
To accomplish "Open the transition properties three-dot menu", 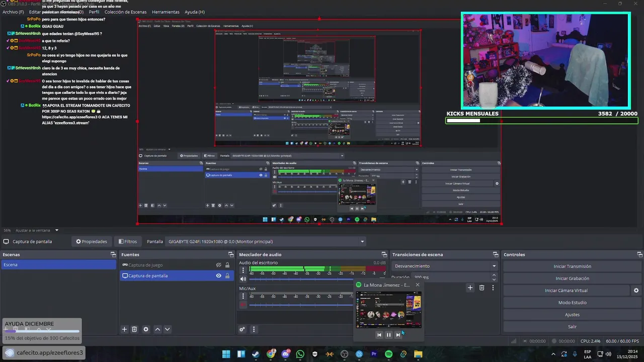I will click(x=493, y=288).
